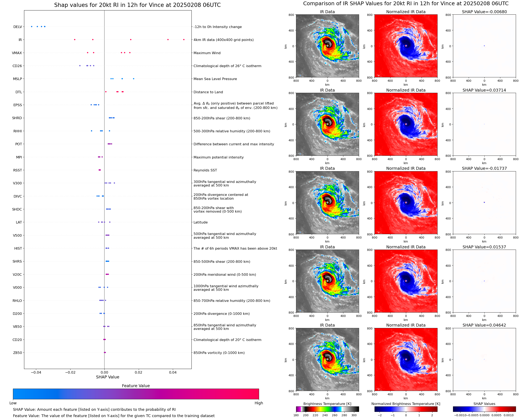Click the Normalized Brightness Temperature colorbar
The image size is (521, 420).
406,409
